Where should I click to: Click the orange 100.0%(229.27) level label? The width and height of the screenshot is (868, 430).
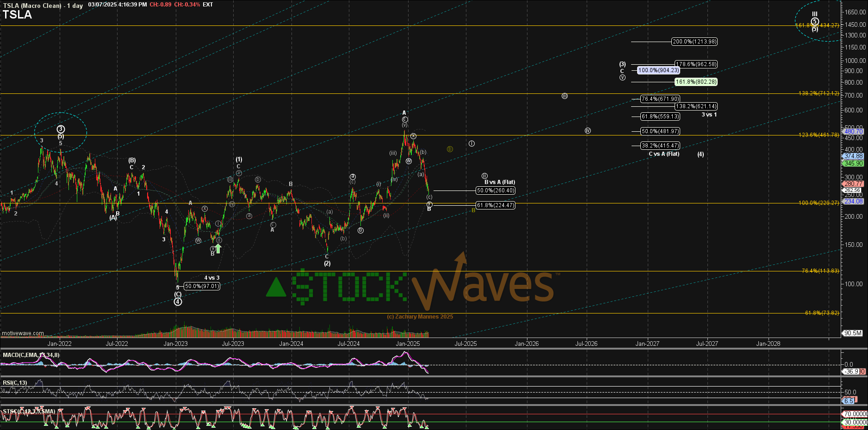[818, 203]
